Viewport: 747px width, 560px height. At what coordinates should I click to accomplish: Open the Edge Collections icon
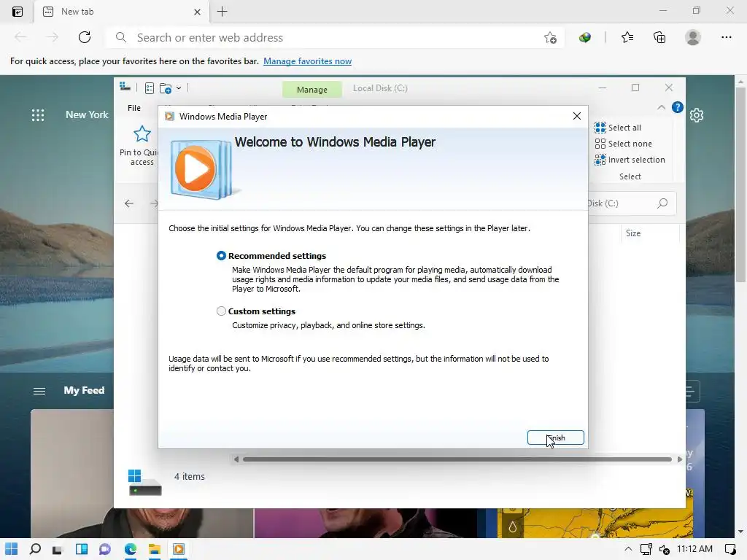(x=659, y=37)
